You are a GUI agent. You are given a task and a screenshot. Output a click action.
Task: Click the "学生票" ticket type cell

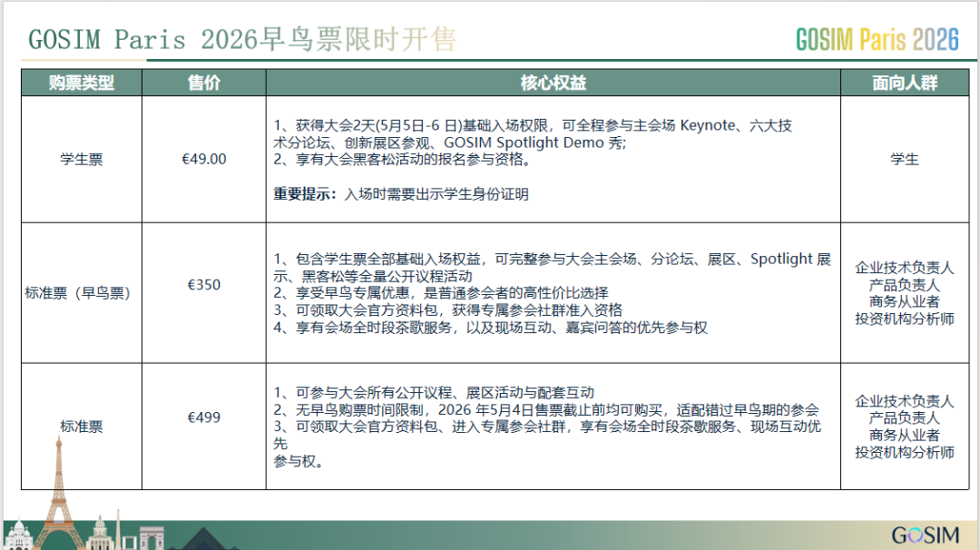point(82,160)
